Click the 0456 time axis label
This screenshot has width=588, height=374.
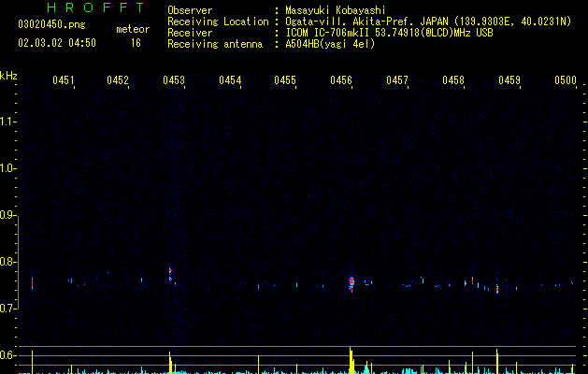(x=341, y=79)
